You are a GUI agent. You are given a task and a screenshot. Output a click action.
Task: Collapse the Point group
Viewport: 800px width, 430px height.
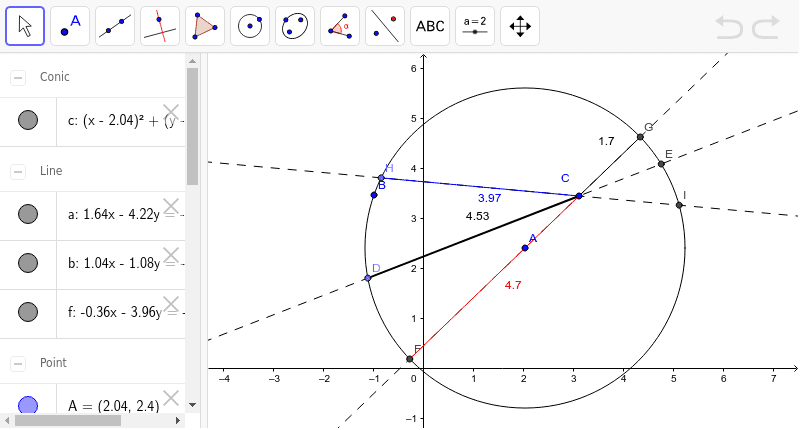pyautogui.click(x=18, y=363)
